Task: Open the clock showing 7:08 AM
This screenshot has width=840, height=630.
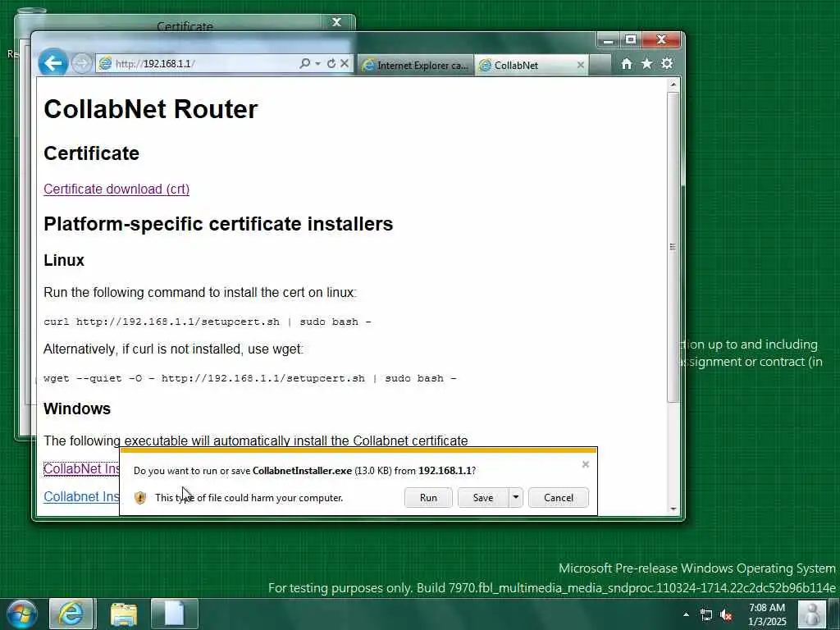Action: click(x=767, y=614)
